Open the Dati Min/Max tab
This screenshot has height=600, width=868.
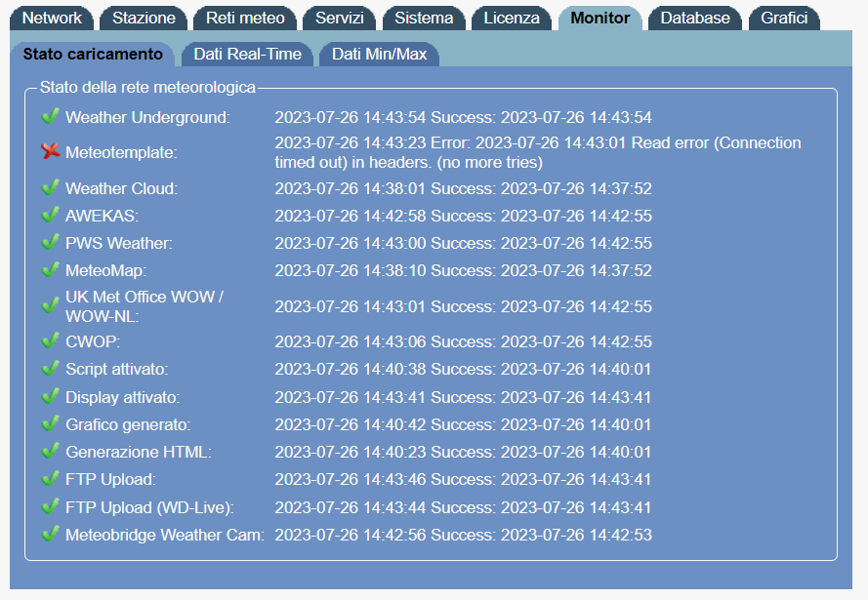379,55
